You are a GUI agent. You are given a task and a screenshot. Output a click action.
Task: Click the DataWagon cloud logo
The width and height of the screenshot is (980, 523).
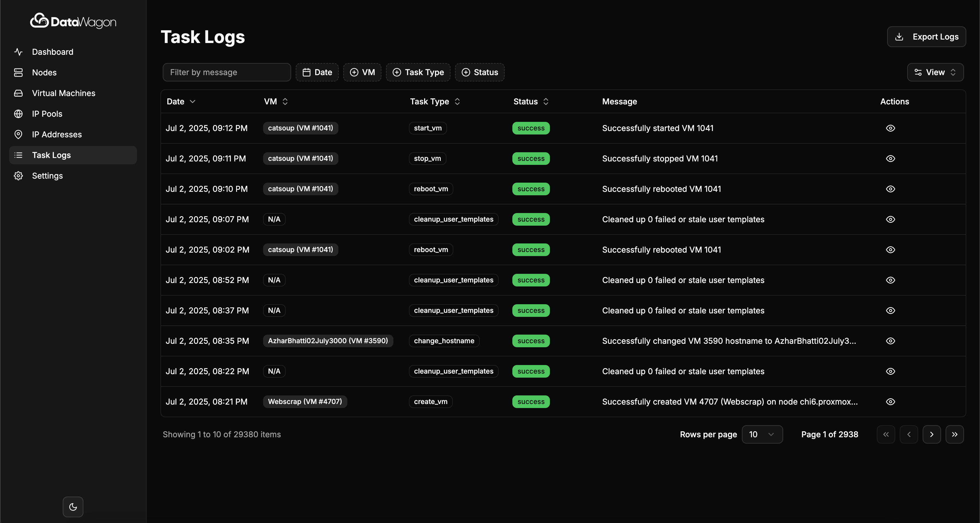coord(40,21)
